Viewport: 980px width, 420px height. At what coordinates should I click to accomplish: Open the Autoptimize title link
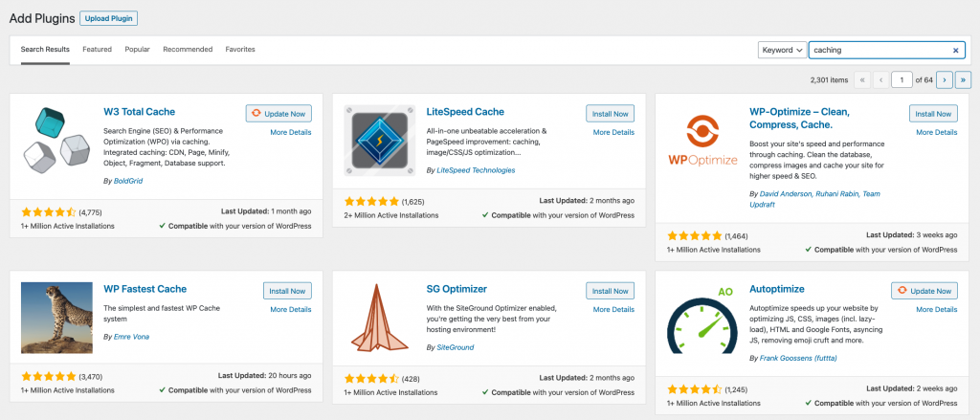point(777,289)
